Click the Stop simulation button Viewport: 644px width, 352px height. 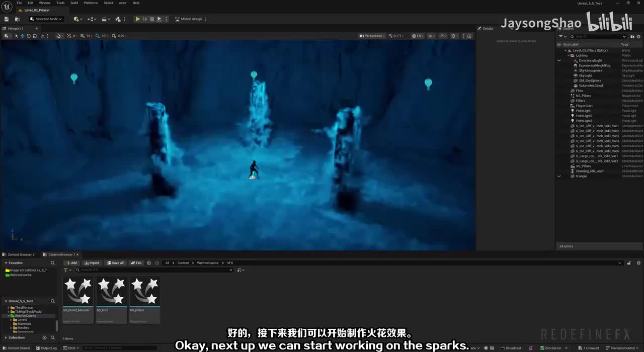tap(152, 19)
